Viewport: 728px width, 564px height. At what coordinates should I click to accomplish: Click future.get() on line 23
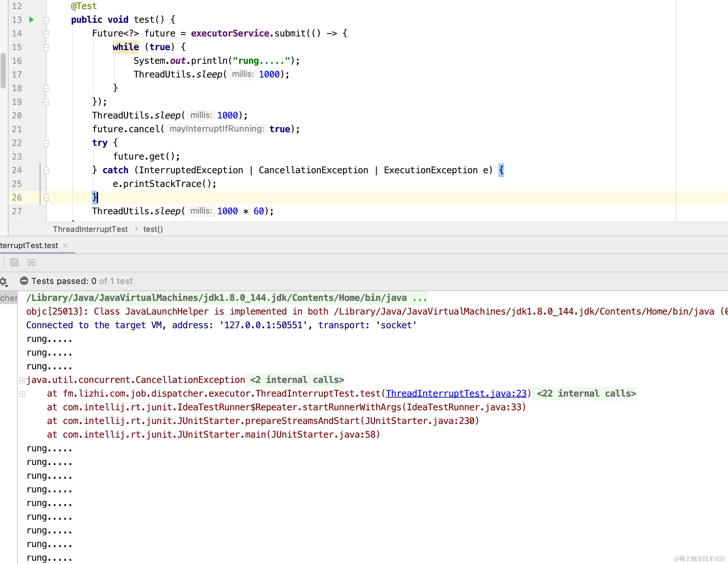coord(146,157)
